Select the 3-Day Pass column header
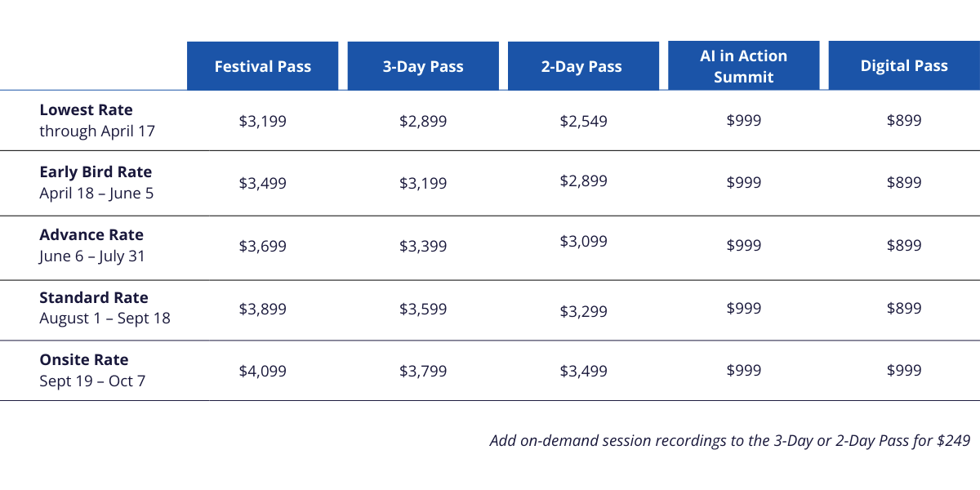 [423, 66]
